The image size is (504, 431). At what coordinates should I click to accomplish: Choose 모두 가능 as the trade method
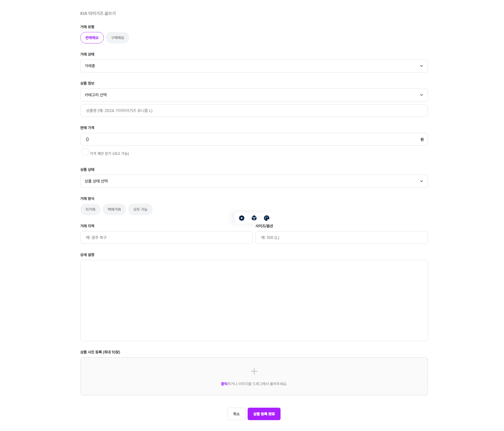(140, 209)
